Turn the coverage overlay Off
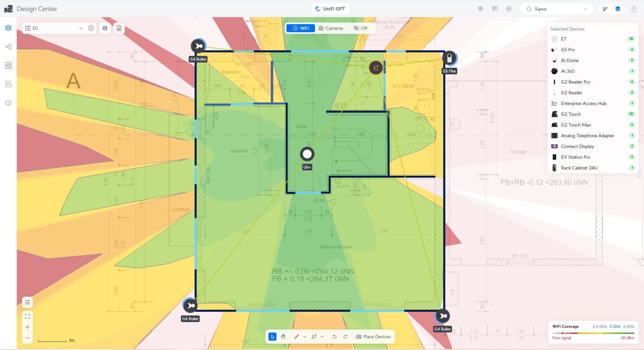The height and width of the screenshot is (350, 644). [361, 28]
